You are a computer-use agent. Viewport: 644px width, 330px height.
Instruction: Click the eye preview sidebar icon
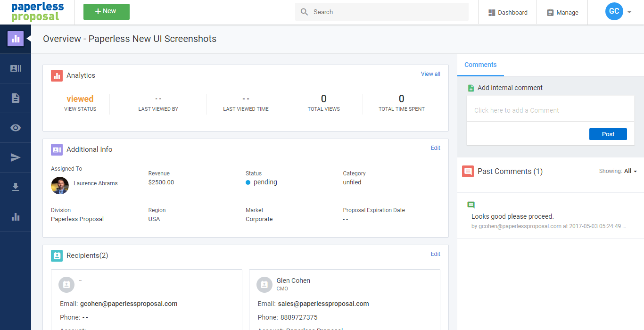coord(16,128)
